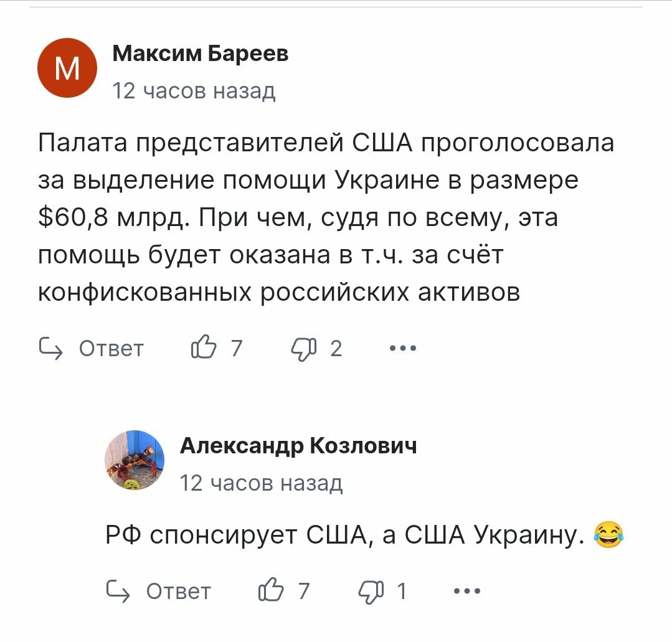Open the crab avatar of Александр Козлович
Screen dimensions: 672x642
[135, 460]
